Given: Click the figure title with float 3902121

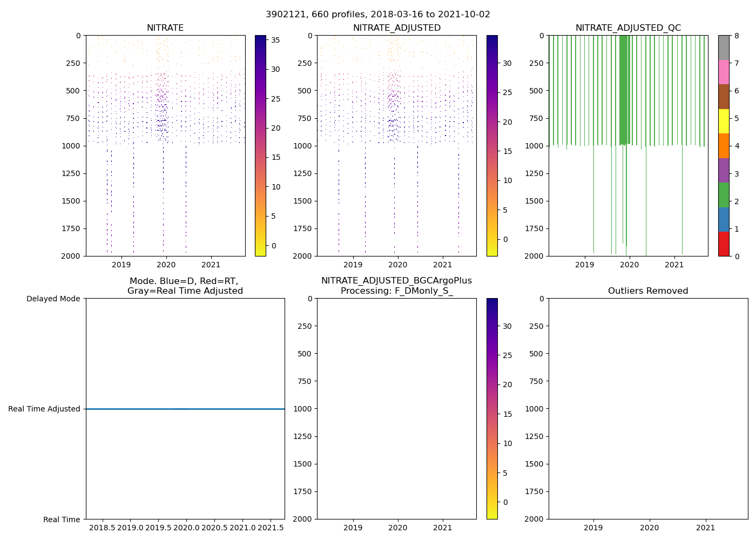Looking at the screenshot, I should tap(377, 15).
